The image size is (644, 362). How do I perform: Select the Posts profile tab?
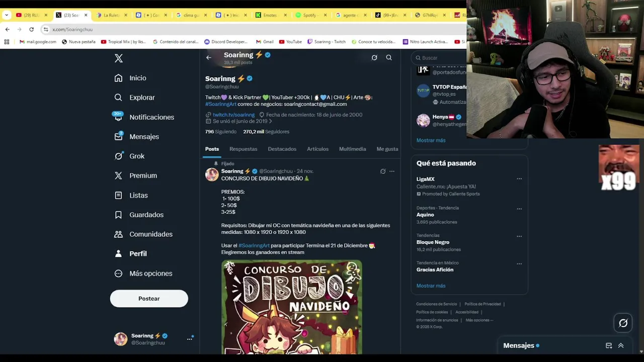212,149
